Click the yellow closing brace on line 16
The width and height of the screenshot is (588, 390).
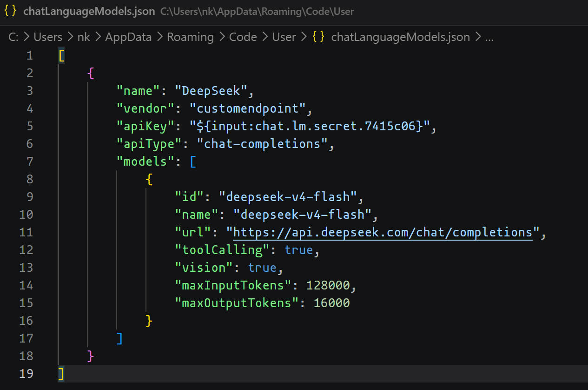tap(149, 320)
